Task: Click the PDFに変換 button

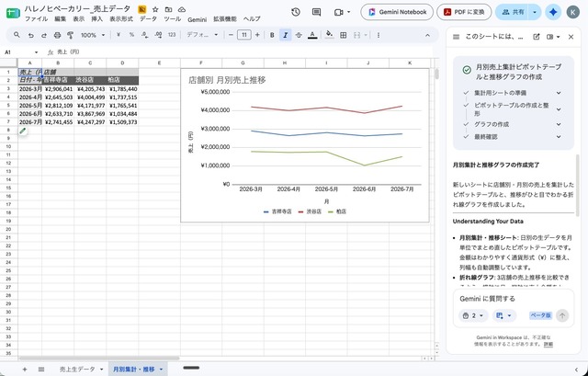Action: coord(464,12)
